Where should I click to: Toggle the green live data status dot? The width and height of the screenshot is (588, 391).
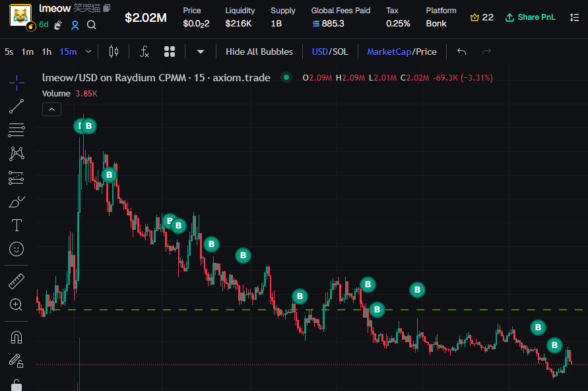coord(286,78)
